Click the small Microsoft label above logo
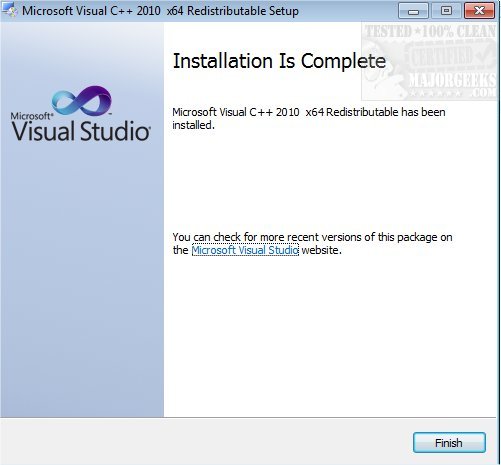Viewport: 501px width, 465px height. tap(32, 116)
